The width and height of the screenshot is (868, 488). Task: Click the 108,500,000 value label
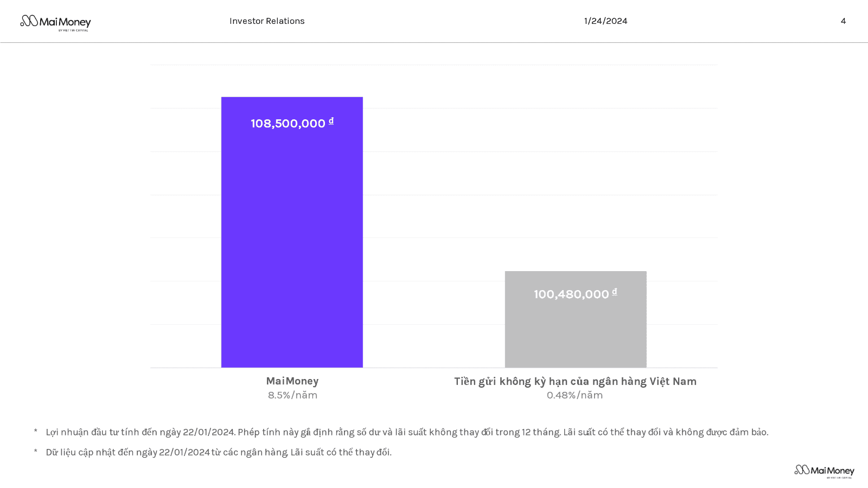288,124
